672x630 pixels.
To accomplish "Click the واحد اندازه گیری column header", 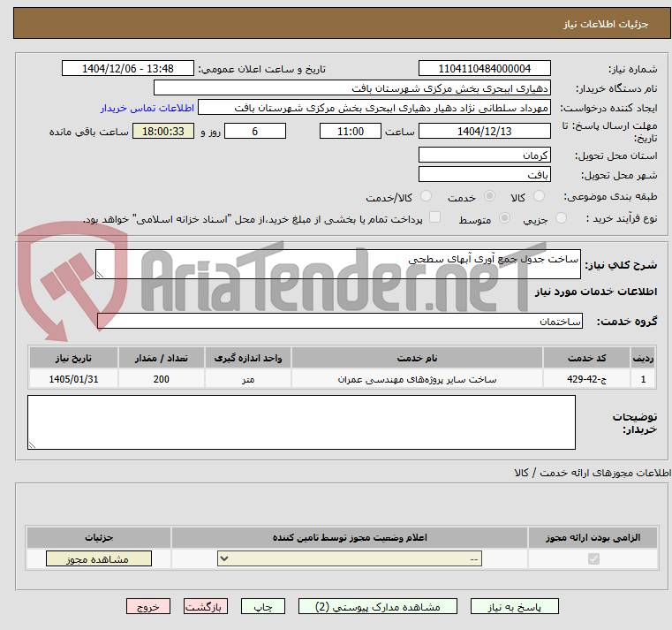I will [x=248, y=358].
